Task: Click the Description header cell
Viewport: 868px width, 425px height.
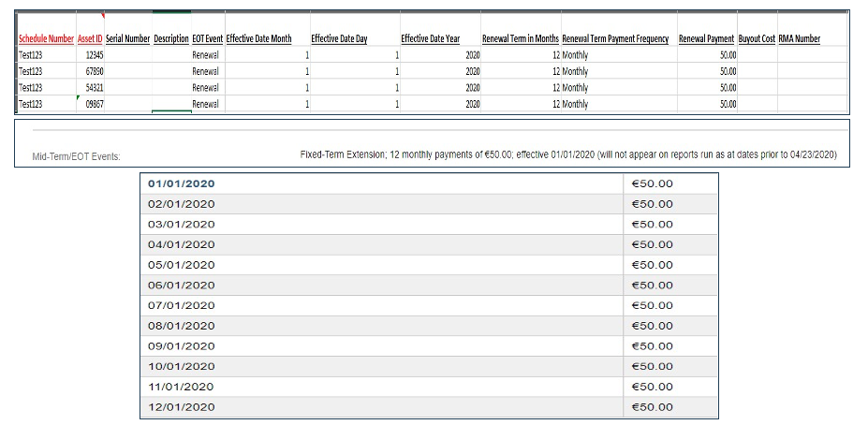Action: [171, 39]
